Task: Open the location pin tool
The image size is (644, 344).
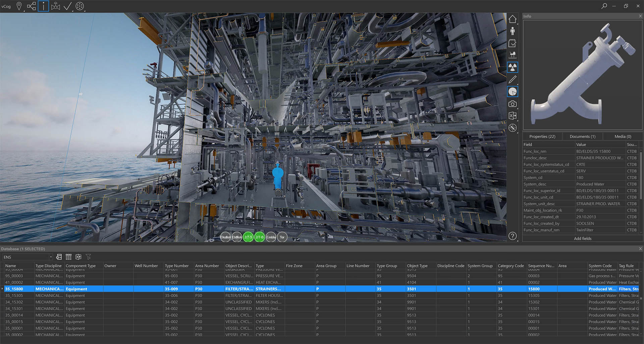Action: (19, 6)
